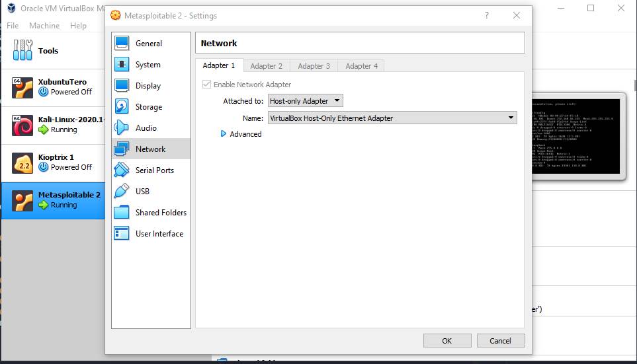Switch to the Adapter 3 tab
637x364 pixels.
(x=314, y=66)
